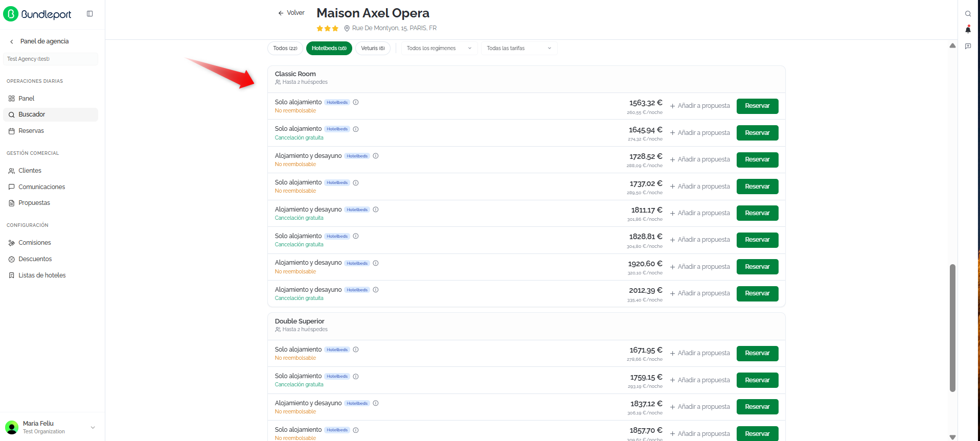Add 1671,95 € rate to proposal
Screen dimensions: 980x441
[x=700, y=353]
